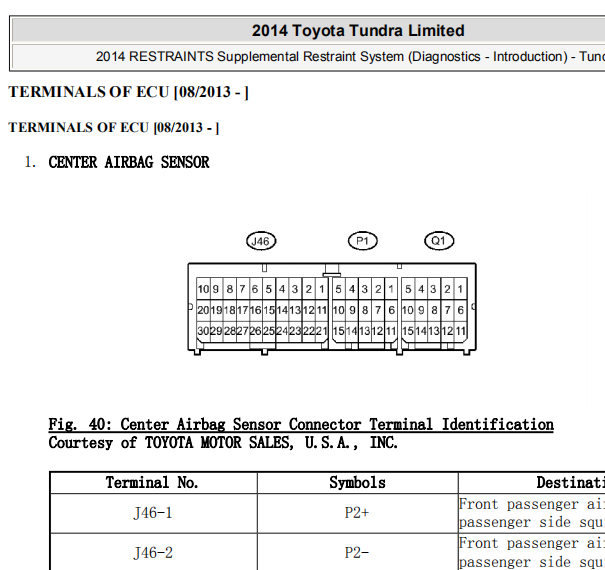605x570 pixels.
Task: Click the Terminal No. column header
Action: tap(152, 482)
